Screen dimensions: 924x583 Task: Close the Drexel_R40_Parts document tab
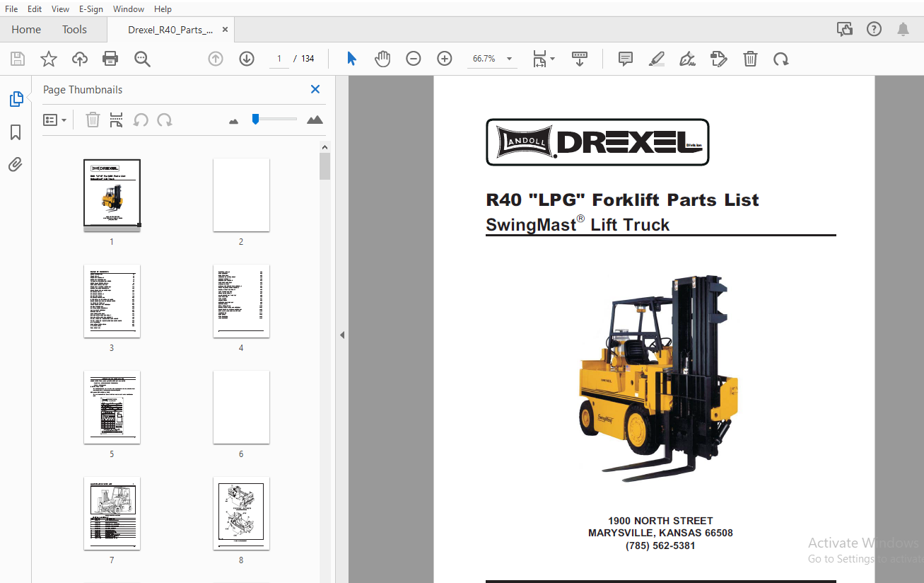click(x=225, y=30)
